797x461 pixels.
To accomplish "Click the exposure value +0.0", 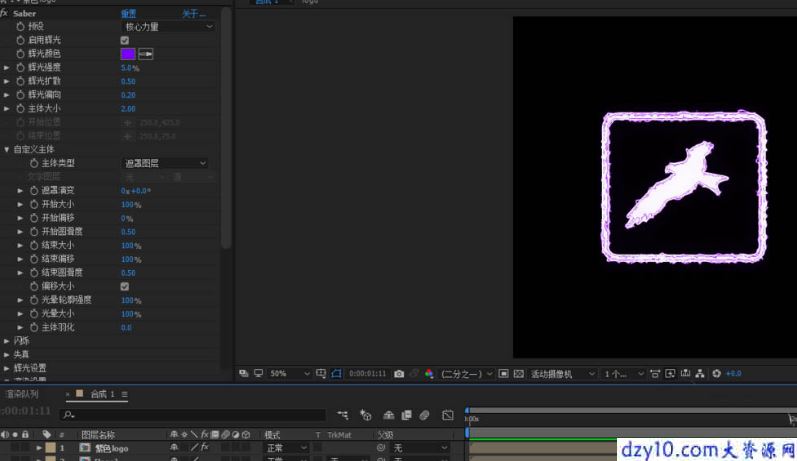I will coord(733,374).
